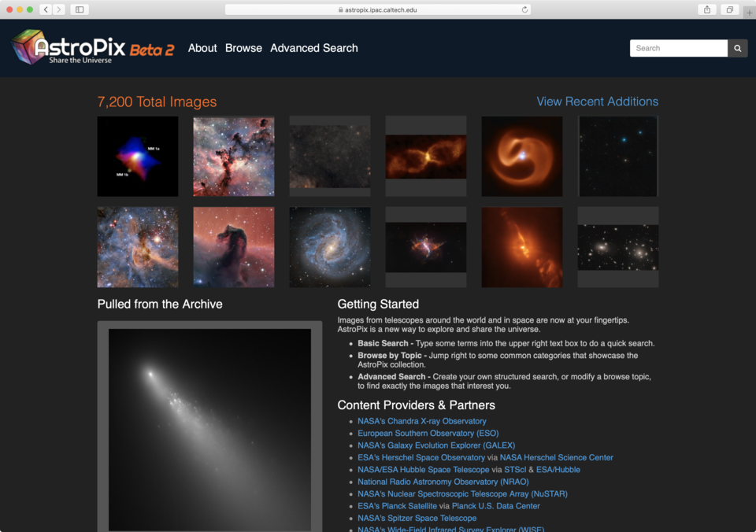Go back with Safari's back arrow
Screen dimensions: 756x532
pyautogui.click(x=46, y=9)
